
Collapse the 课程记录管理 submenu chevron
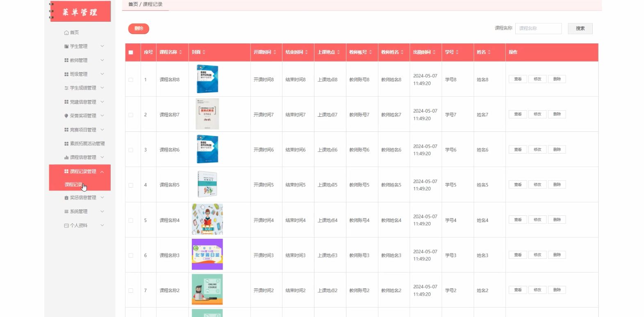click(102, 172)
